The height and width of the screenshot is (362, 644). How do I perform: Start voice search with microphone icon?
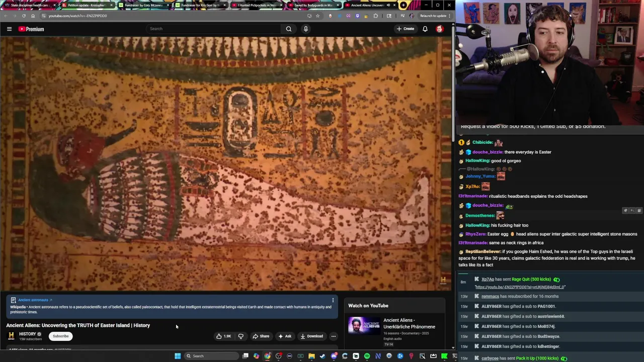pos(305,29)
